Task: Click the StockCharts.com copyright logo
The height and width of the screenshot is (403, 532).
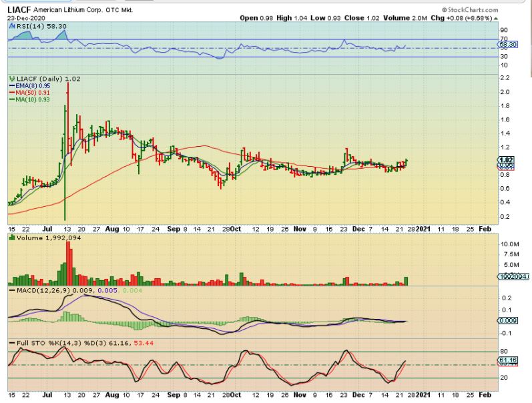Action: (x=470, y=10)
